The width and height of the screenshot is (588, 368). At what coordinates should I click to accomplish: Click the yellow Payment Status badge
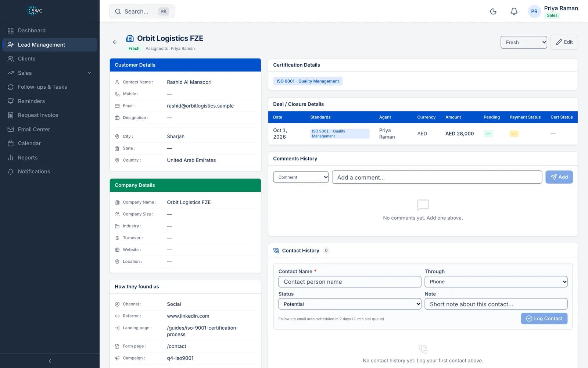[514, 134]
